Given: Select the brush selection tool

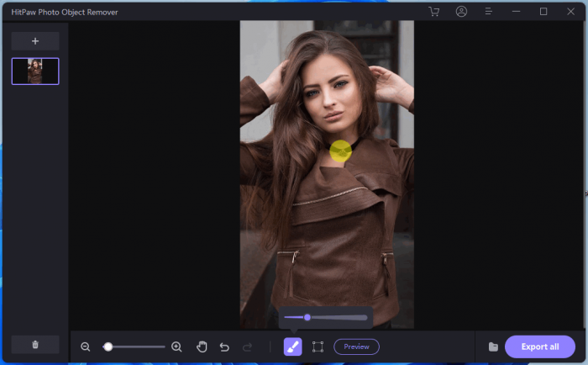Looking at the screenshot, I should point(292,346).
